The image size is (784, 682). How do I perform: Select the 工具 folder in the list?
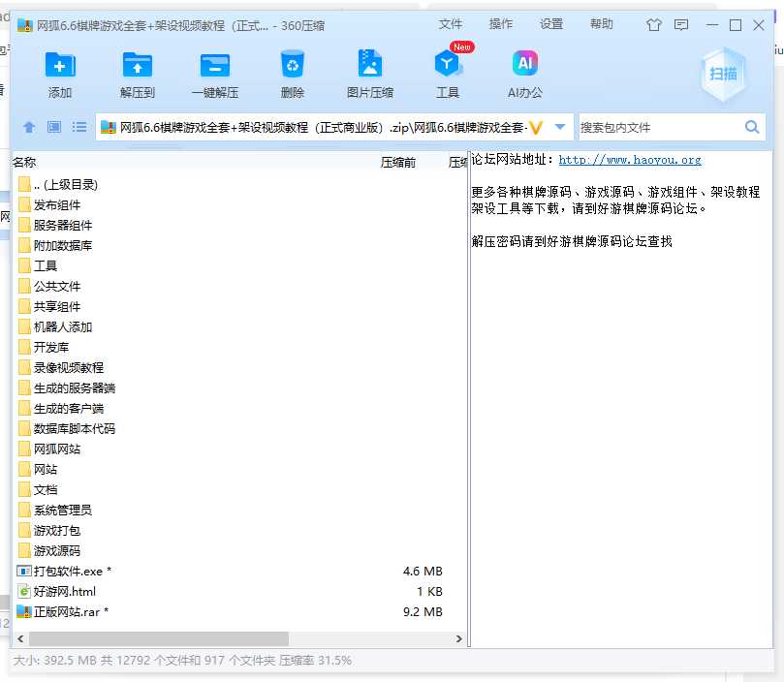coord(38,266)
